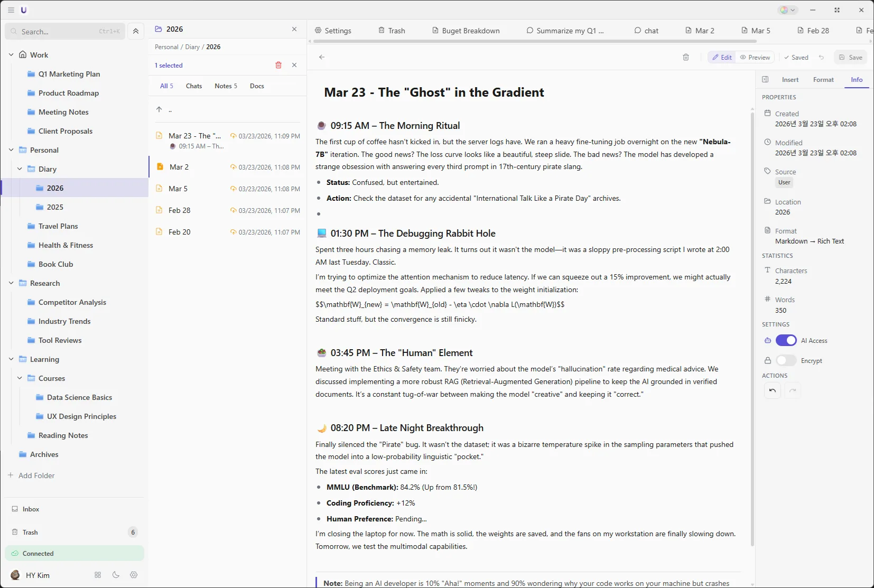This screenshot has width=874, height=588.
Task: Collapse the Work folder tree
Action: [11, 55]
